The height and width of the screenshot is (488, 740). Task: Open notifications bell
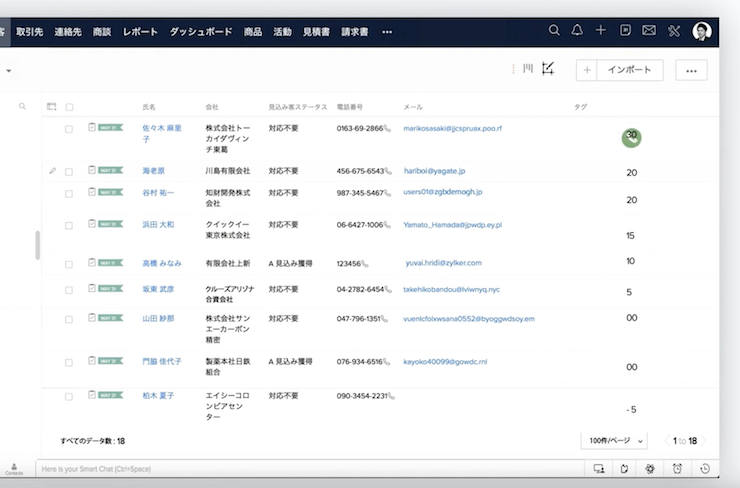coord(577,31)
